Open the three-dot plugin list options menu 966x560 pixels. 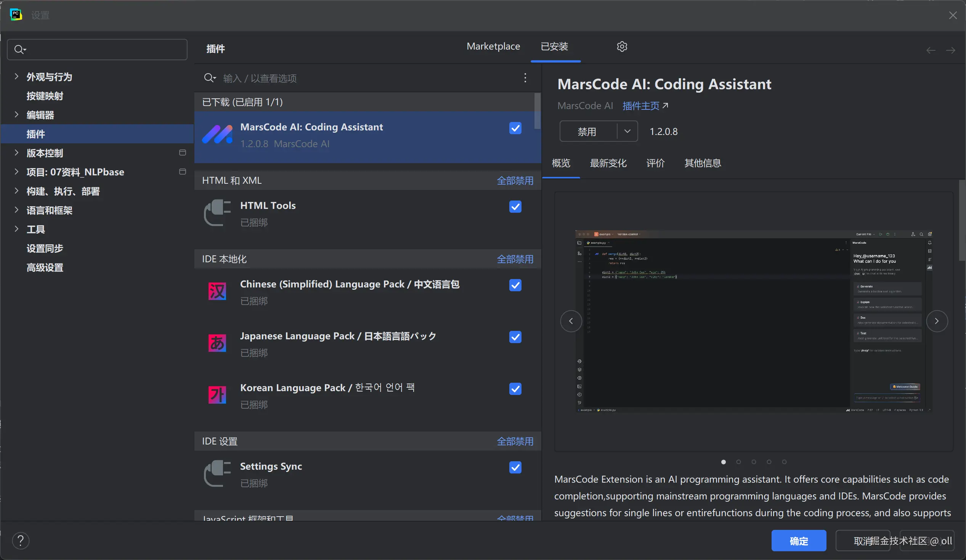click(x=525, y=78)
